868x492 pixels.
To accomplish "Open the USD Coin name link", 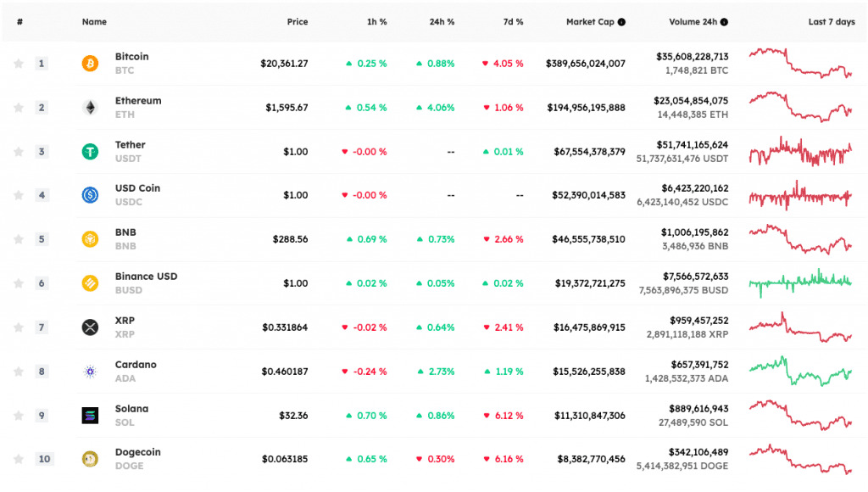I will tap(137, 188).
